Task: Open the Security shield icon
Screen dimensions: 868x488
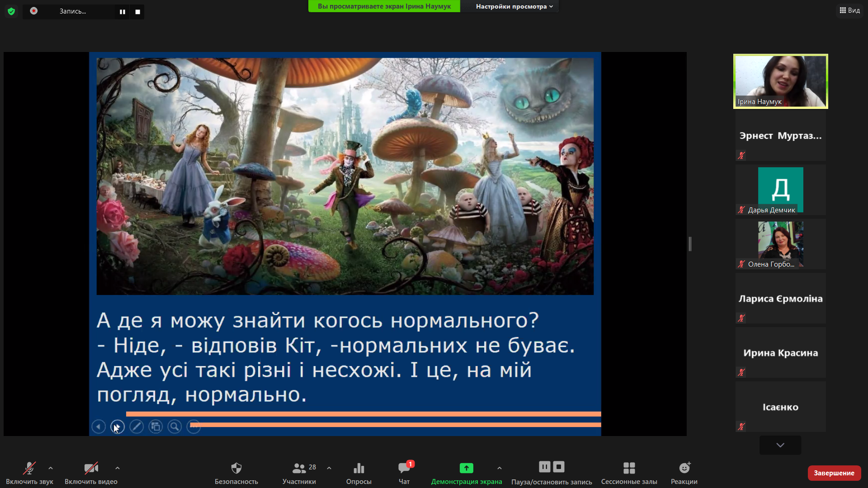Action: click(236, 468)
